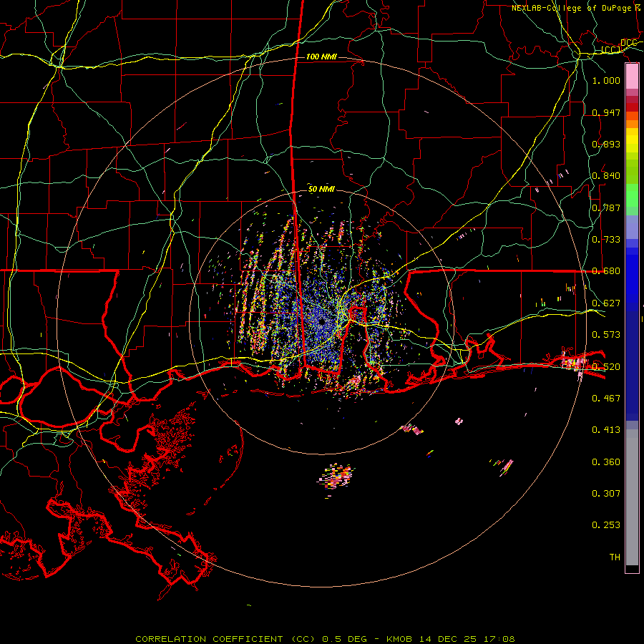Click the red segment of the color bar
Screen dimensions: 644x644
click(632, 107)
